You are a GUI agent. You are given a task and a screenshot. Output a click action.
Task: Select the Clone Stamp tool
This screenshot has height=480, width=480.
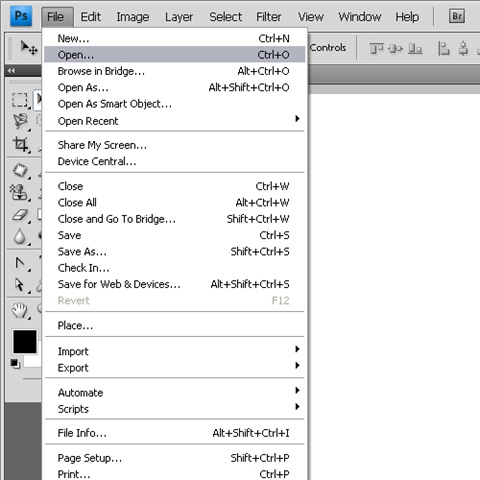pos(19,192)
